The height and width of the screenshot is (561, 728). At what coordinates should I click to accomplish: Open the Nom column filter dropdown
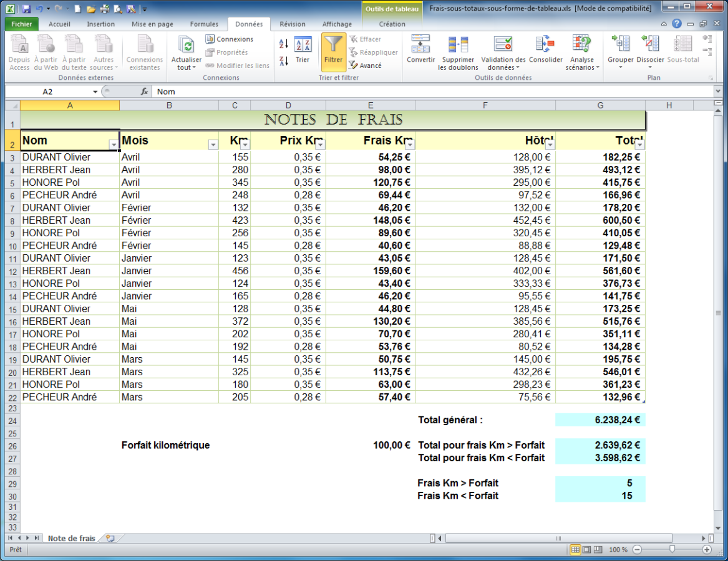click(114, 145)
